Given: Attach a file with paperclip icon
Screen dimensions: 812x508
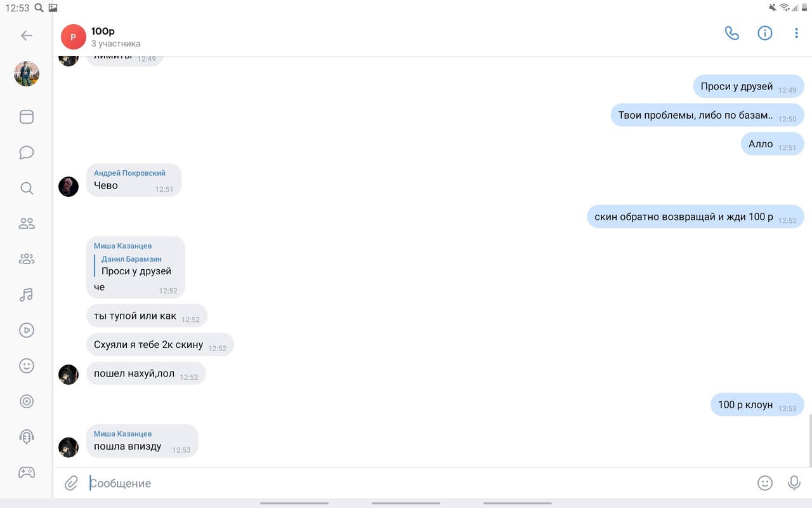Looking at the screenshot, I should coord(71,483).
